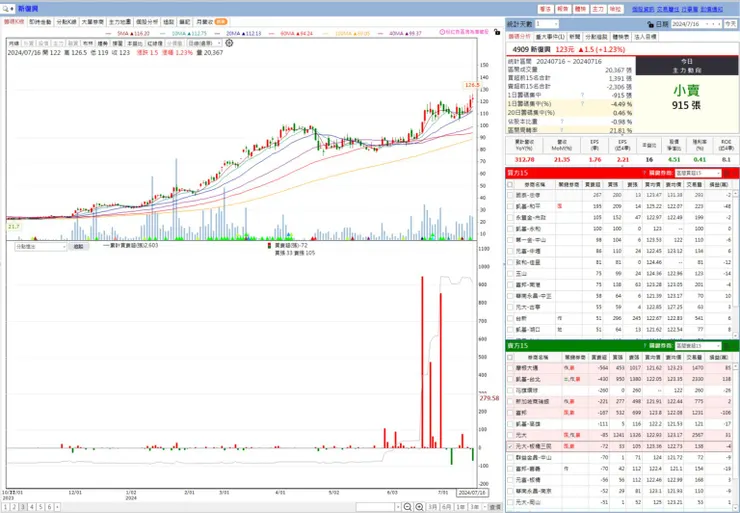Image resolution: width=740 pixels, height=513 pixels.
Task: Click the lock icon above the chart
Action: [496, 32]
